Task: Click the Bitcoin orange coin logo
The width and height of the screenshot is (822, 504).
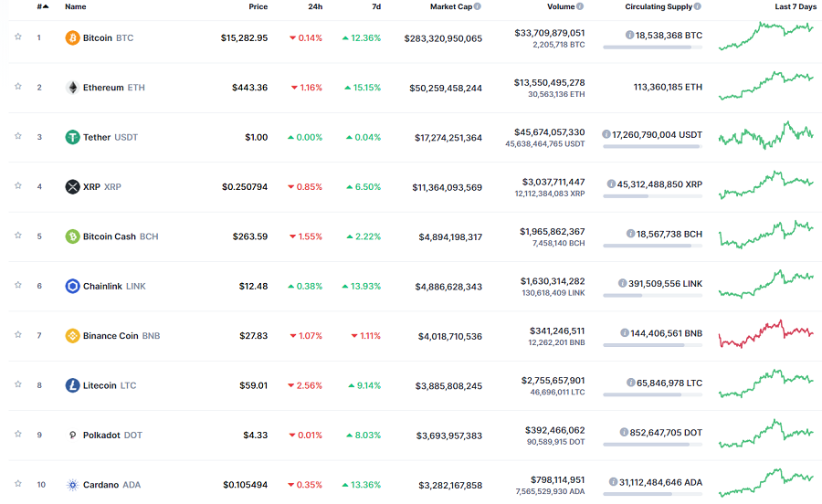Action: (x=72, y=37)
